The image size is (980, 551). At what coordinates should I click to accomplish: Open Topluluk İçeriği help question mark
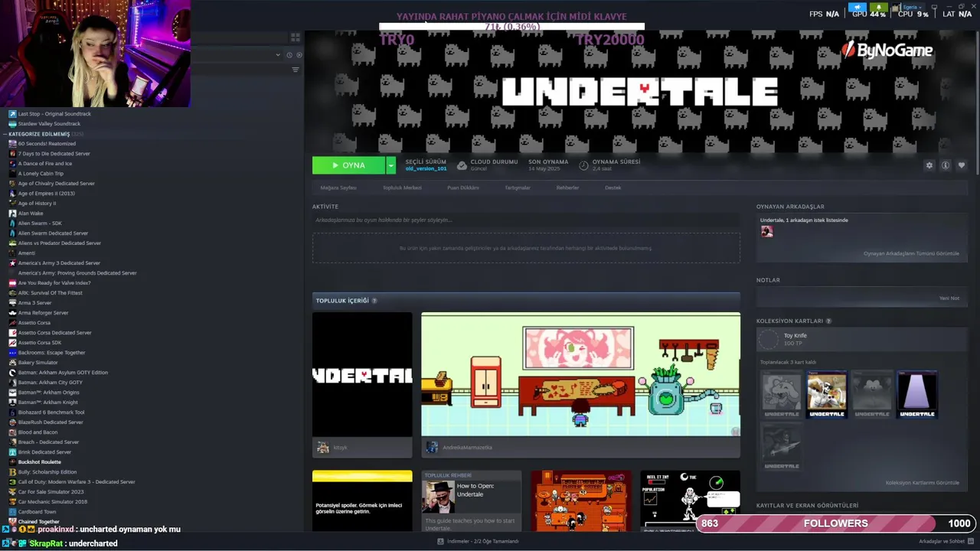[x=374, y=301]
